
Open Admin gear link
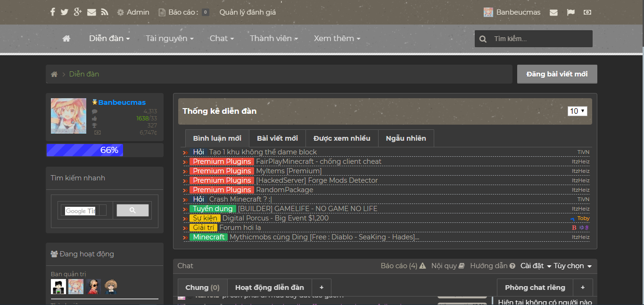133,12
